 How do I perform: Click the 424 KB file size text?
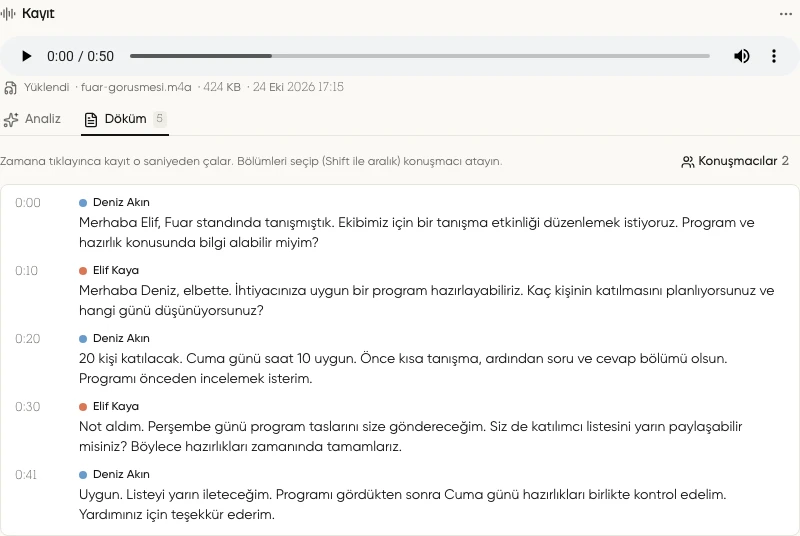pos(222,87)
